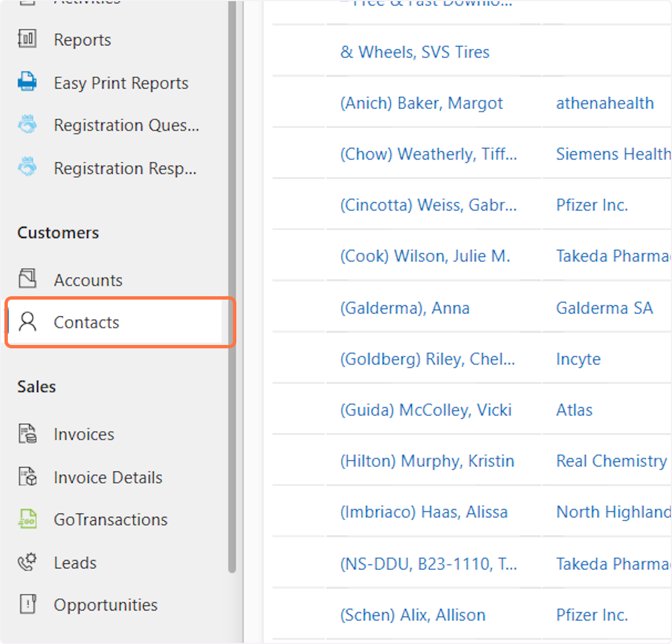
Task: Click the Leads phone icon
Action: (27, 562)
